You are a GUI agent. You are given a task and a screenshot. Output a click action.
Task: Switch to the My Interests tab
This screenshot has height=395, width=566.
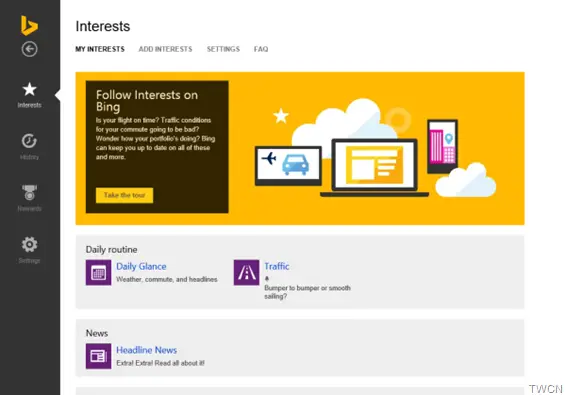pos(100,49)
